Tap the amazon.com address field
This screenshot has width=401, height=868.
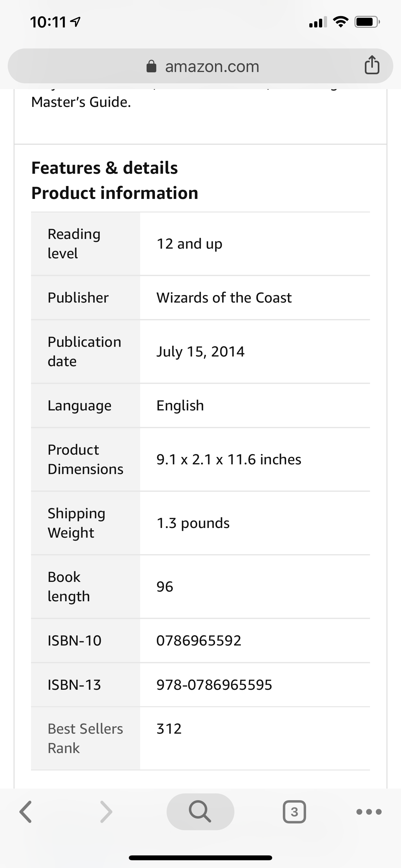point(200,66)
